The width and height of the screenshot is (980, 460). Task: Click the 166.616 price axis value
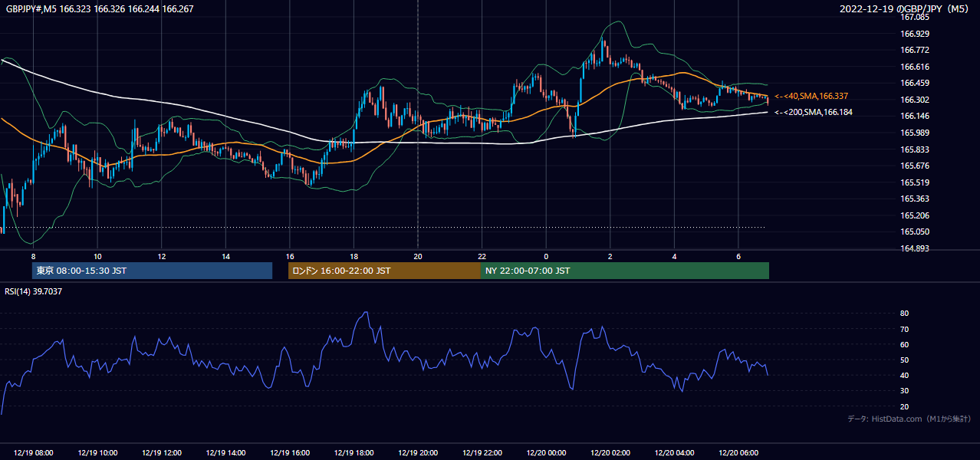[915, 67]
